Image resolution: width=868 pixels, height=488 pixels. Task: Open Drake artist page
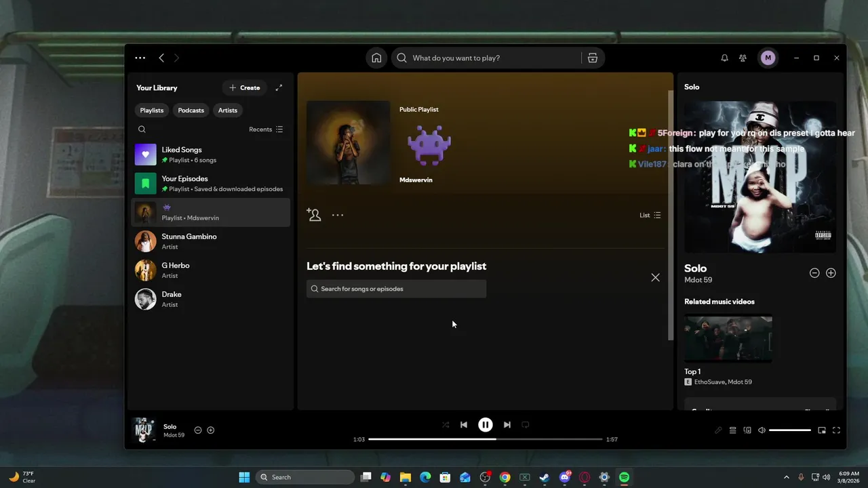(210, 299)
